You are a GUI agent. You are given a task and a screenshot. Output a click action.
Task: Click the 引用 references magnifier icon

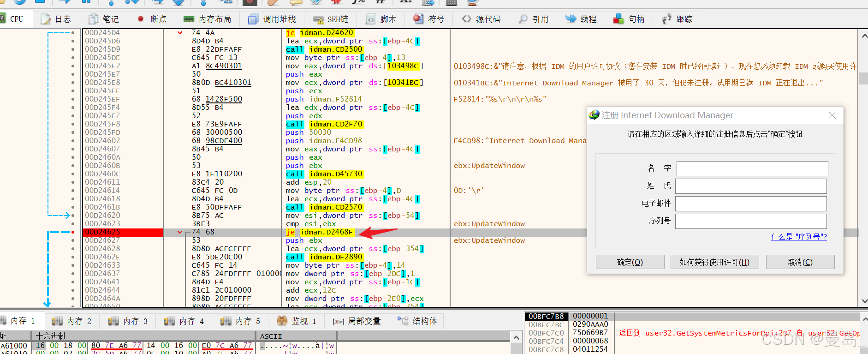tap(523, 19)
